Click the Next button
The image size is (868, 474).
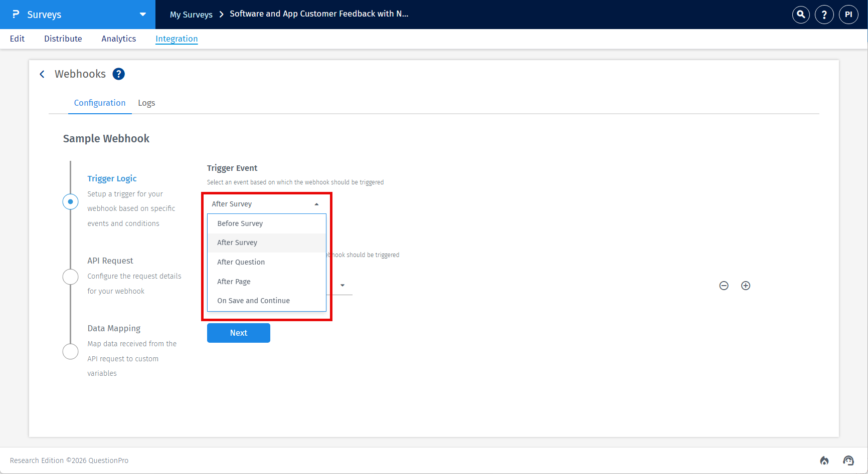[239, 333]
